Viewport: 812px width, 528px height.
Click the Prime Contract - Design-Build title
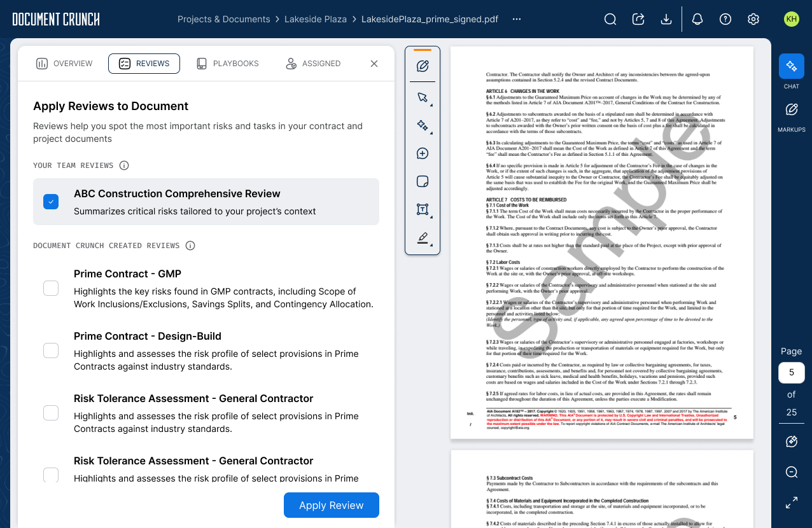click(x=148, y=336)
